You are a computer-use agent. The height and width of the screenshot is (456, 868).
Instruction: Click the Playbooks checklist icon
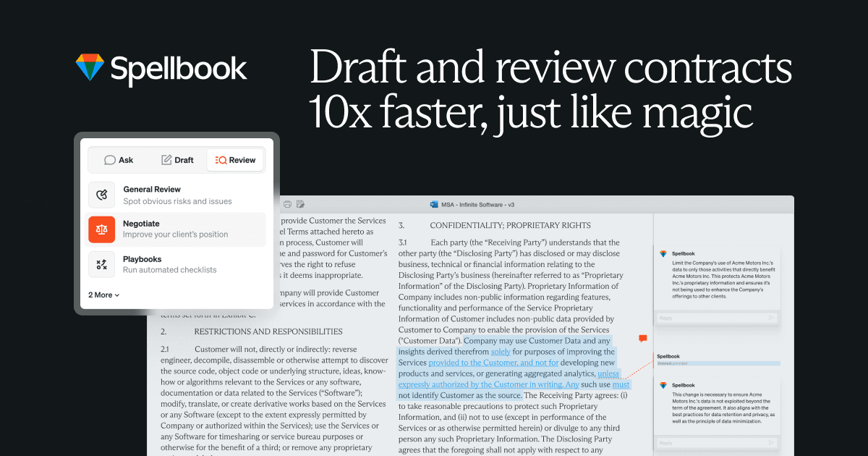tap(101, 264)
